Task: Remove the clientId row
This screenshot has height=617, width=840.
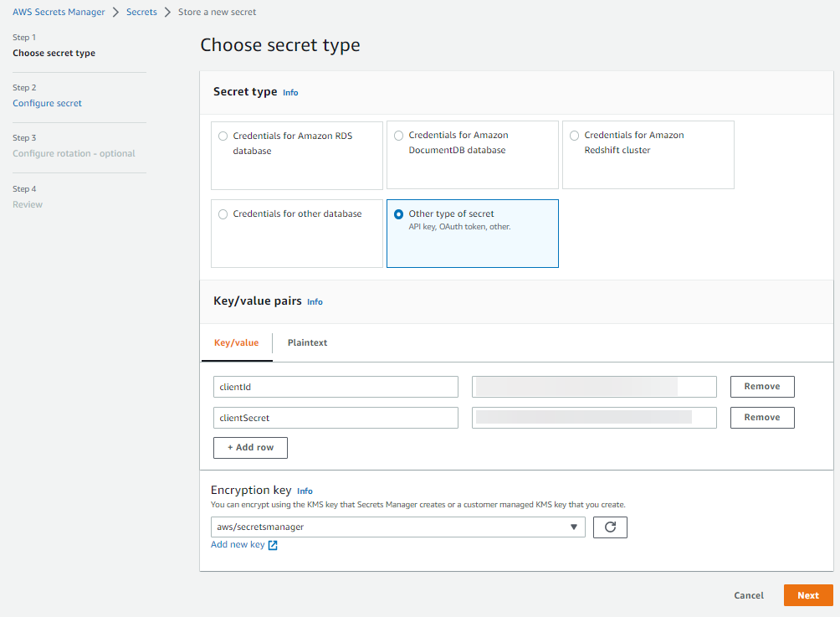Action: click(x=761, y=387)
